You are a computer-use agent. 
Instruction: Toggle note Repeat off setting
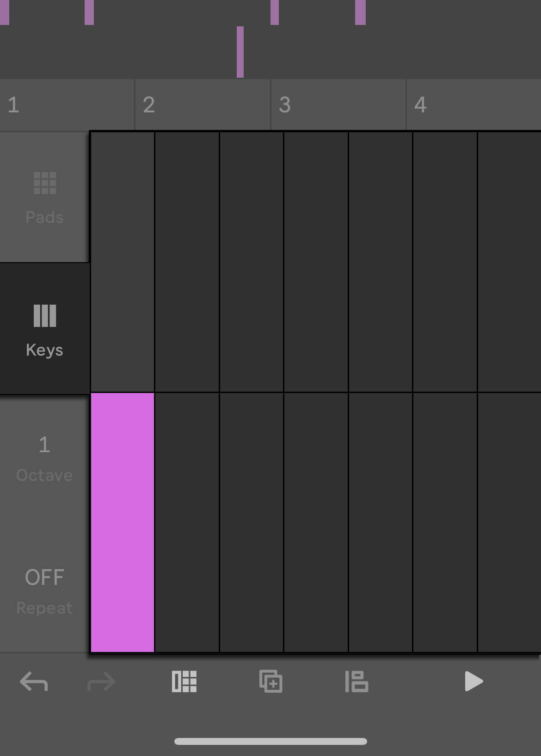tap(44, 592)
